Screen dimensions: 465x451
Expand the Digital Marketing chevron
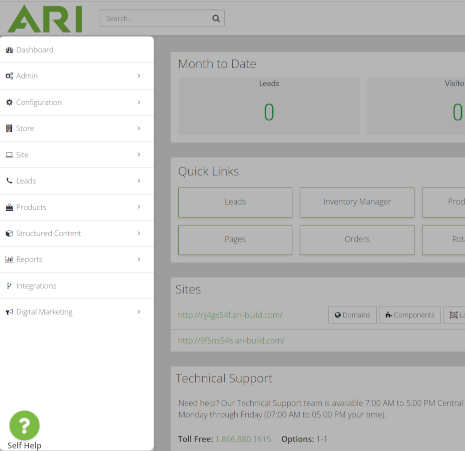(139, 312)
